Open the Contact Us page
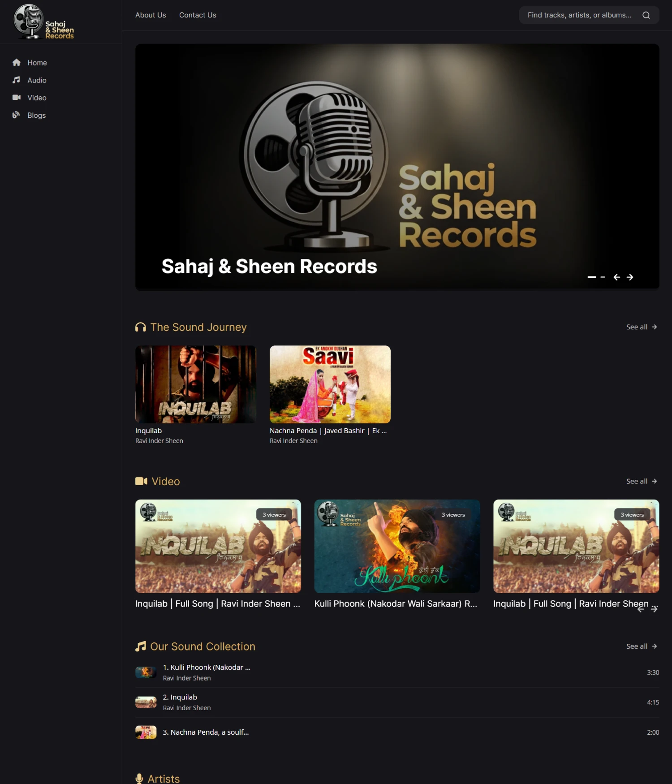672x784 pixels. [x=198, y=15]
